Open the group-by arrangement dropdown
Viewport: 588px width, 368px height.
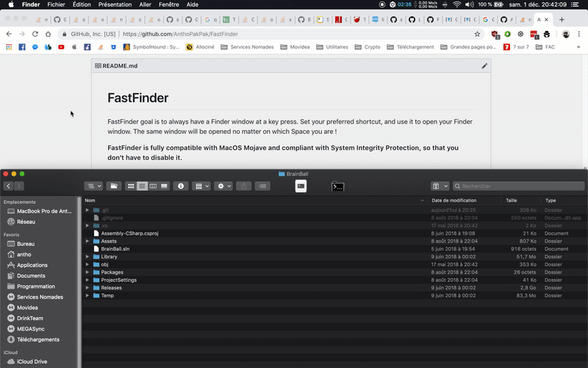(x=201, y=186)
